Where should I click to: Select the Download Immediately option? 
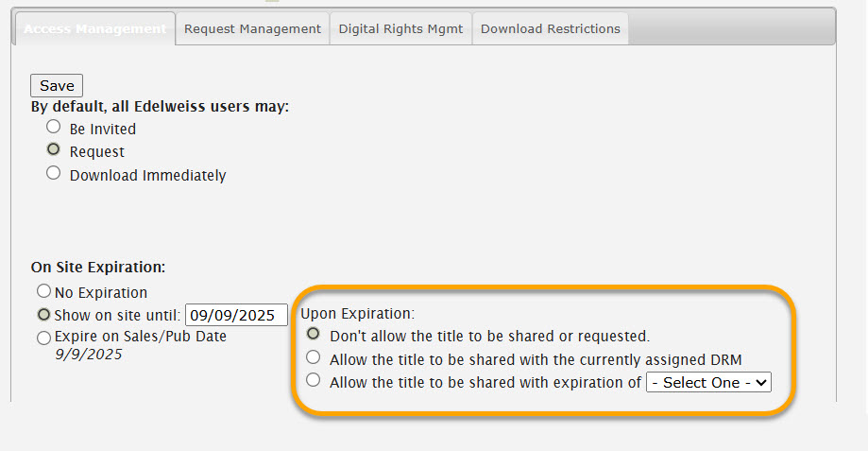click(x=53, y=173)
